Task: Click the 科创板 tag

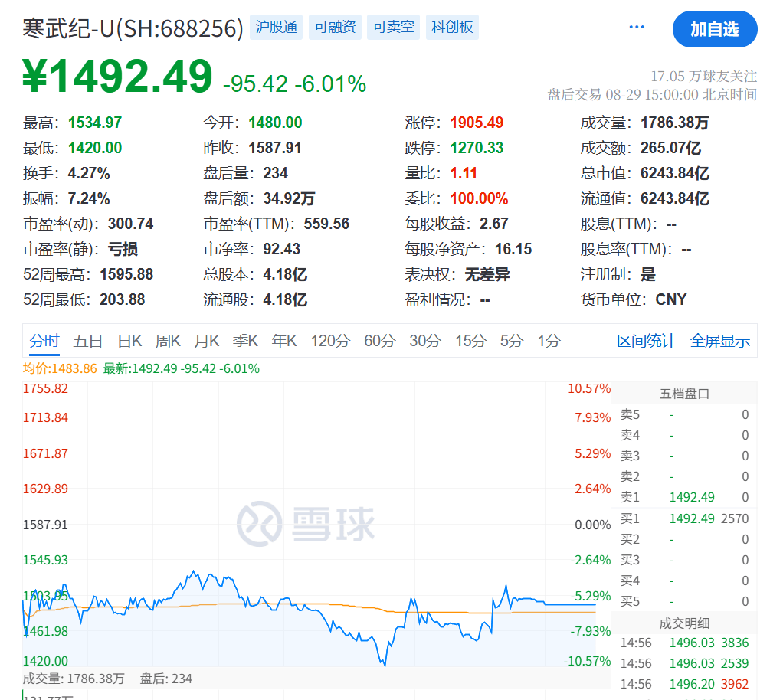Action: click(x=452, y=25)
